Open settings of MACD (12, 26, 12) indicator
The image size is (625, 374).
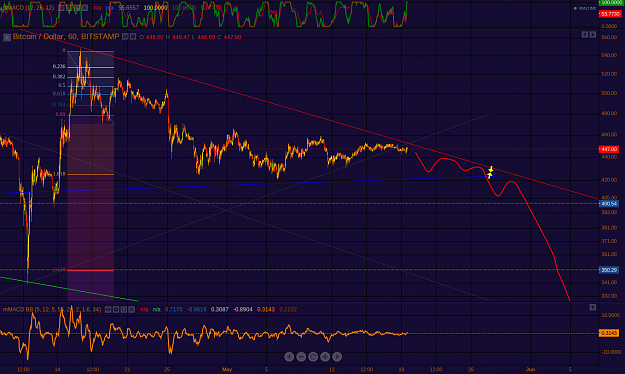click(69, 8)
